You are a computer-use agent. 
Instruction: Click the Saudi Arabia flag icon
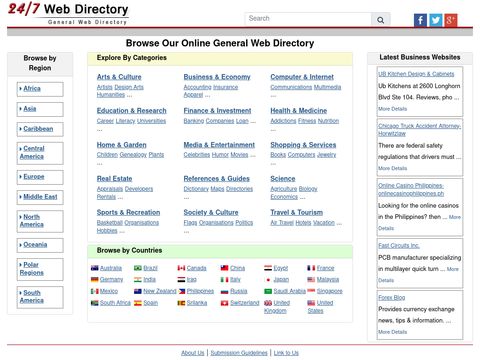pos(268,291)
